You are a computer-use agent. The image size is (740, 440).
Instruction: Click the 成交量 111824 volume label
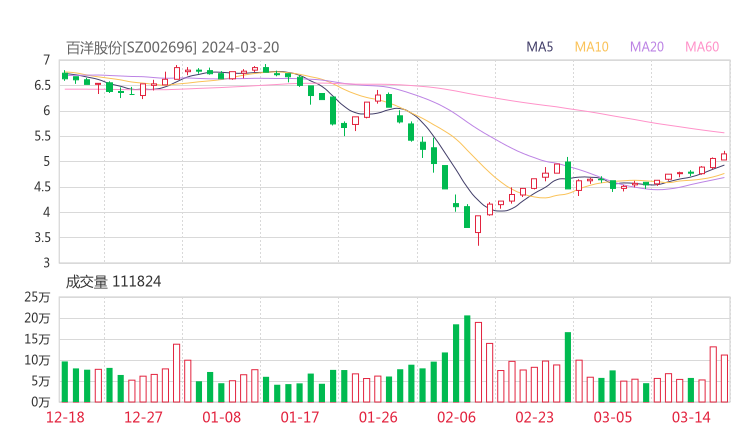pyautogui.click(x=113, y=282)
